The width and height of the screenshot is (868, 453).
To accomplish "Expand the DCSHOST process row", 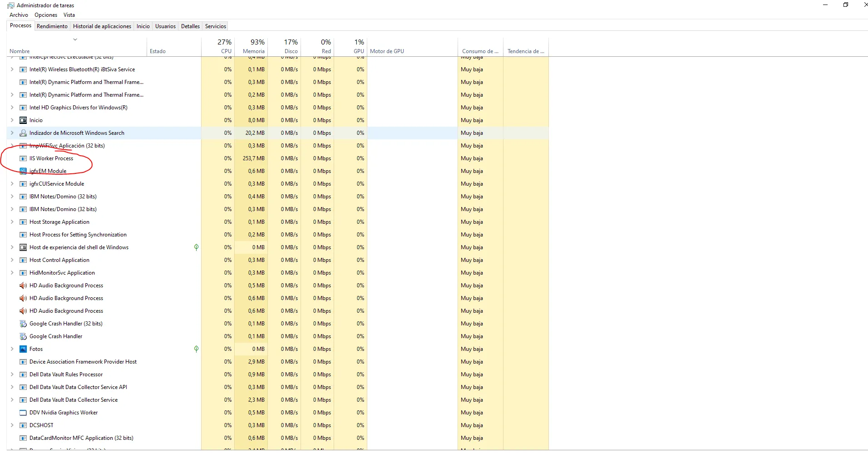I will (x=12, y=425).
